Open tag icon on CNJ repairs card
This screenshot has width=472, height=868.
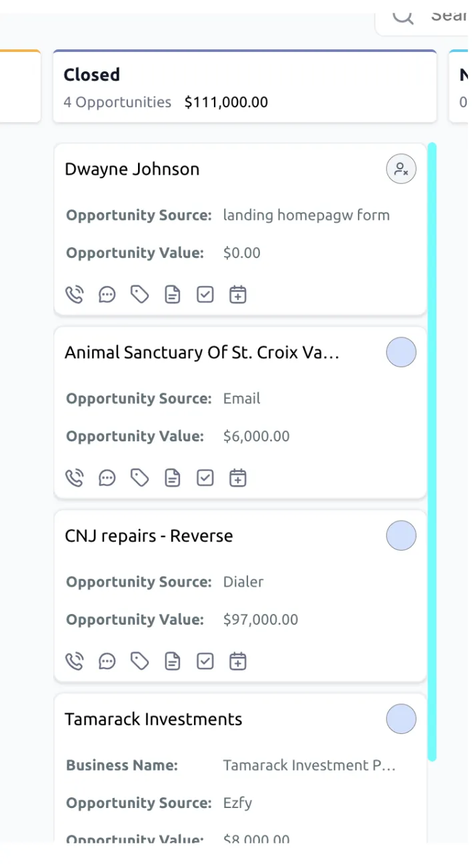click(139, 661)
